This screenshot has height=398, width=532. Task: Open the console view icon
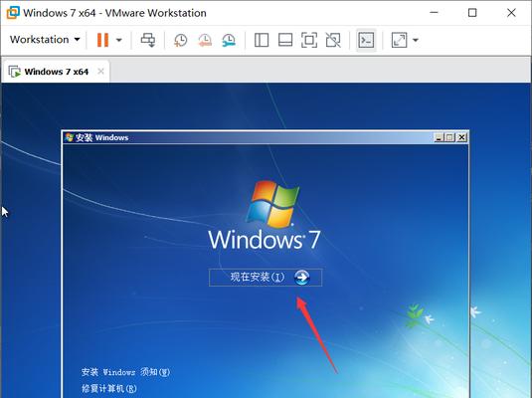366,40
